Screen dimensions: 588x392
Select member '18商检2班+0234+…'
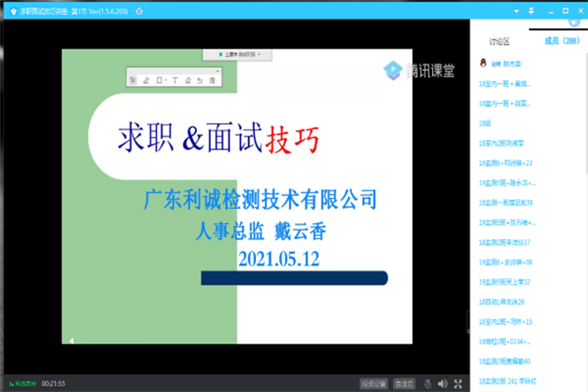pyautogui.click(x=505, y=342)
